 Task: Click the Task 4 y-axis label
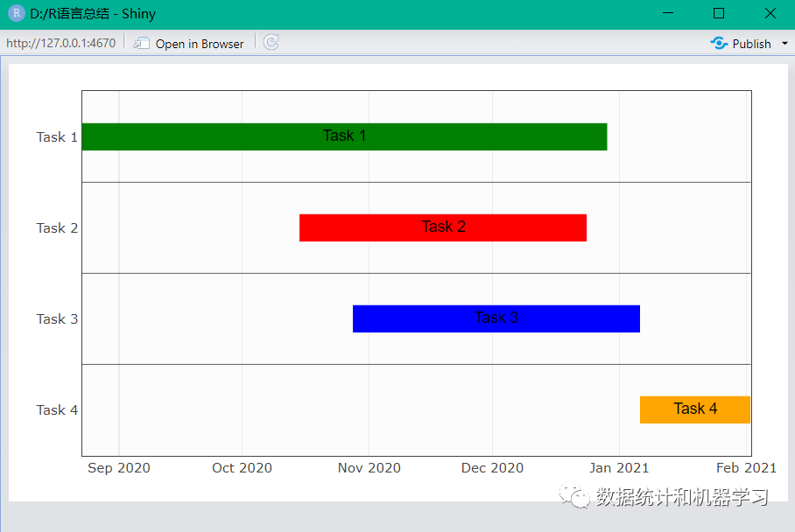point(57,410)
